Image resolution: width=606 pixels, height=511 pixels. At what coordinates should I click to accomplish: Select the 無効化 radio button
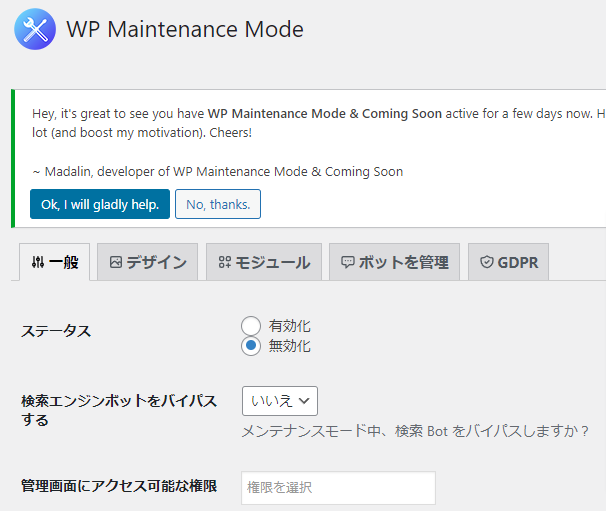click(251, 346)
